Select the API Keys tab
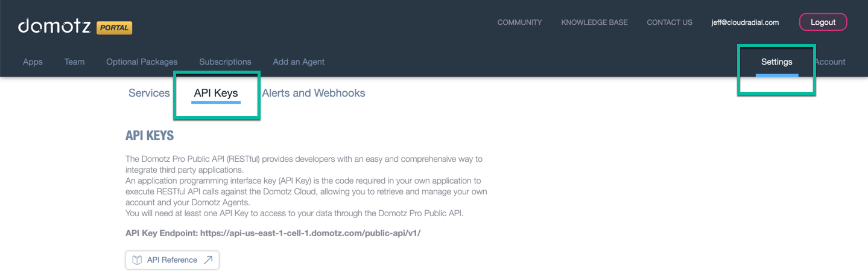 coord(216,93)
